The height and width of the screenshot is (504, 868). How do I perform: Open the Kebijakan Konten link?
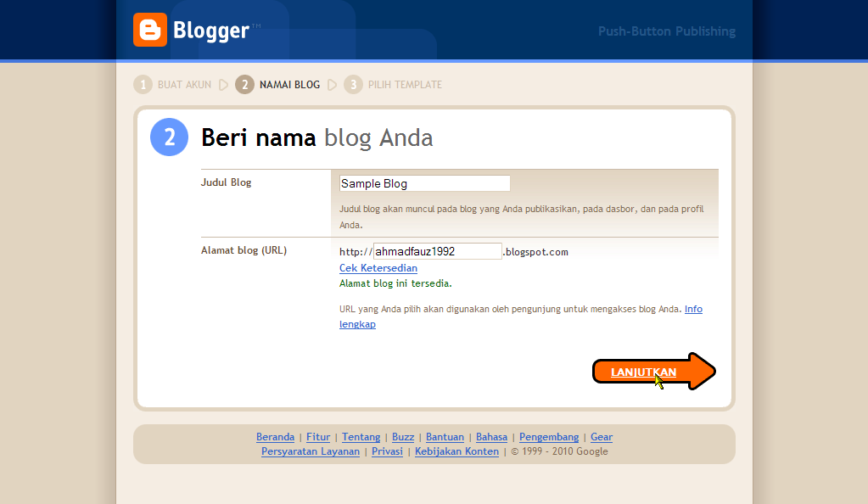tap(456, 451)
